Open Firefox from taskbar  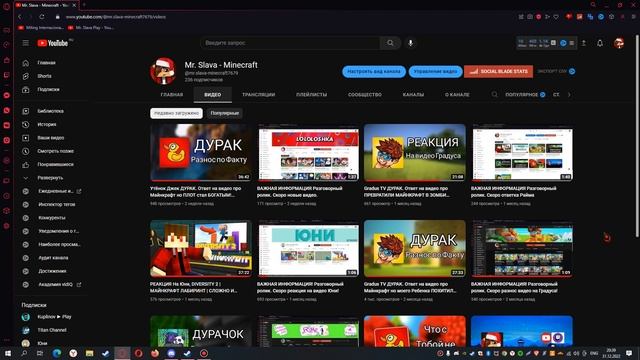point(155,353)
